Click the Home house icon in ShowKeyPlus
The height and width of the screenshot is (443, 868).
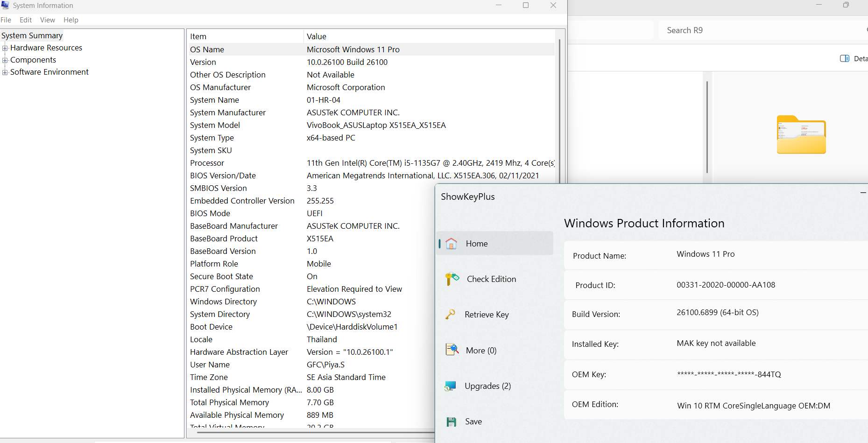click(x=451, y=244)
